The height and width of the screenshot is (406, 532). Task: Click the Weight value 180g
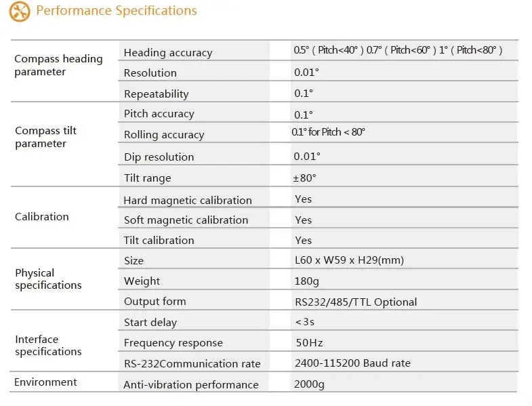coord(306,281)
